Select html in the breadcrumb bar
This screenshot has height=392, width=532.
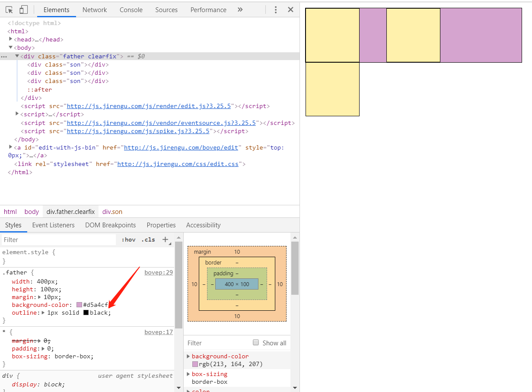pos(10,211)
